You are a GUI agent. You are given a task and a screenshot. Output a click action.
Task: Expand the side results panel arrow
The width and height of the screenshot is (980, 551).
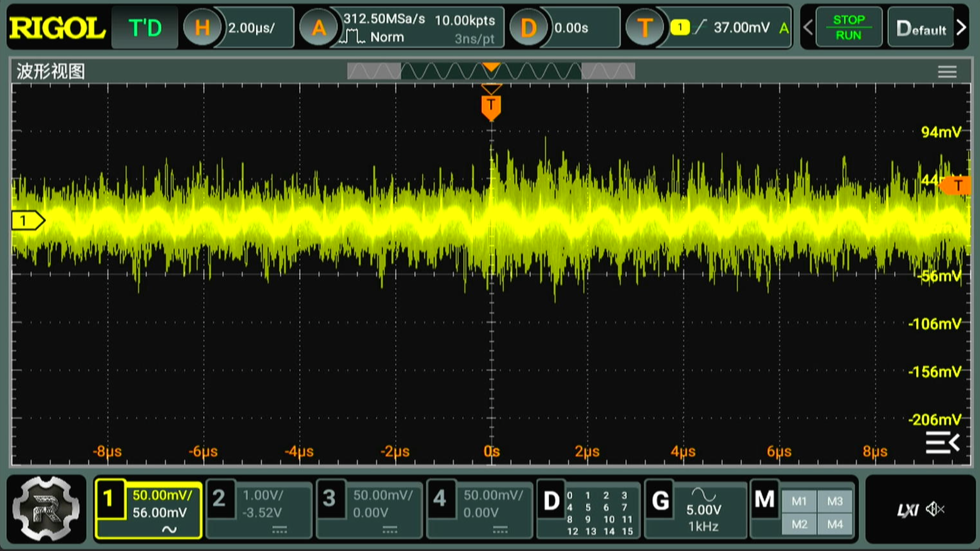[942, 442]
